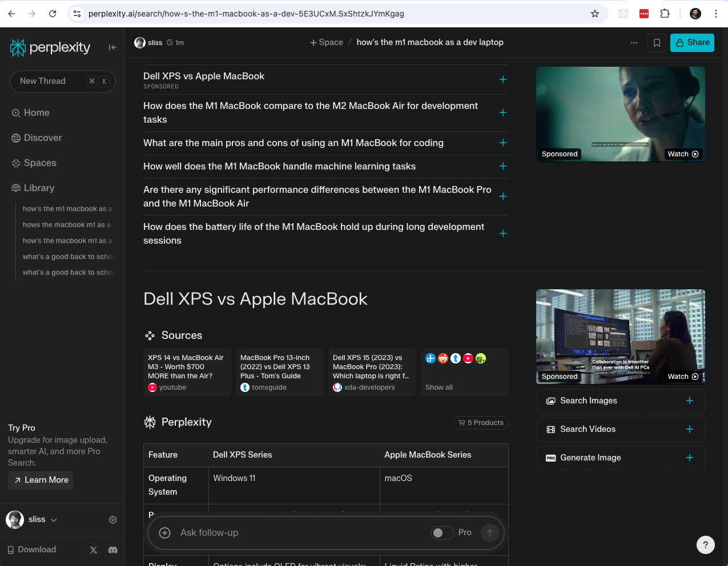Click the address bar URL

246,14
